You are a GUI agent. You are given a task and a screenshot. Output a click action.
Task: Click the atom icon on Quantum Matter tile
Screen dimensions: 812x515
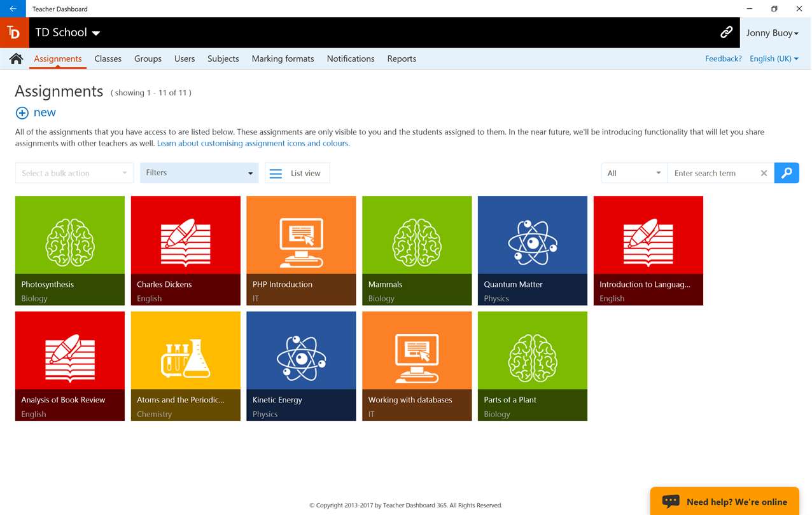point(533,242)
